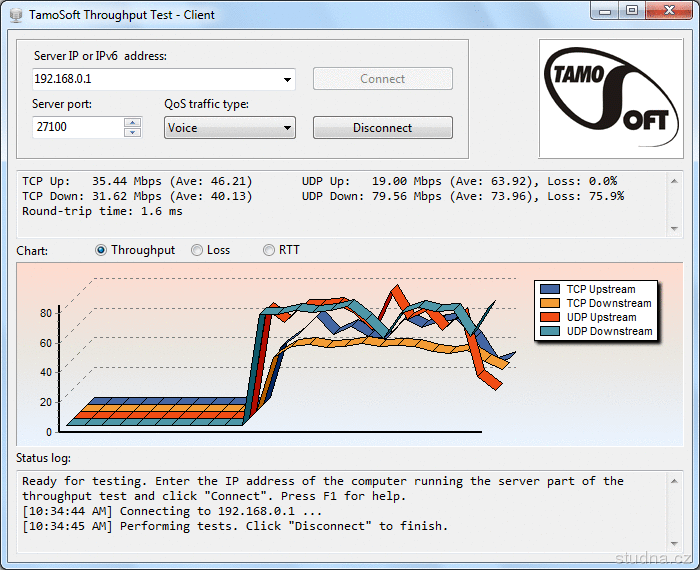Click in the server IP address field
Screen dimensions: 700x570
(x=155, y=79)
